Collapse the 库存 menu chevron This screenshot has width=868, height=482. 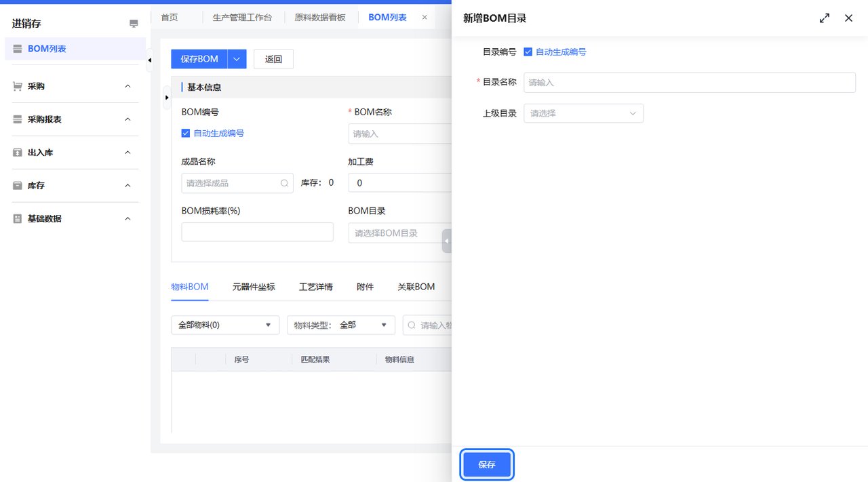click(127, 185)
